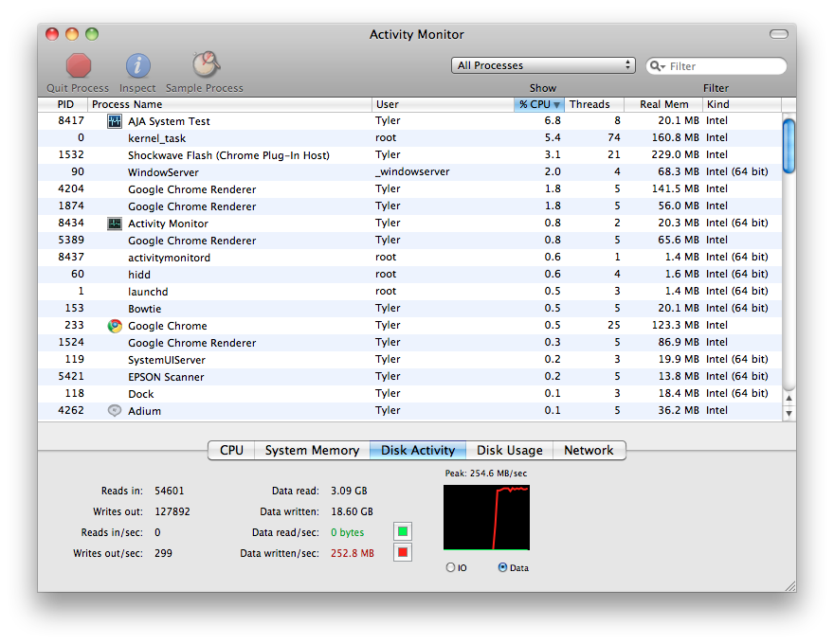Open the All Processes dropdown

(x=543, y=65)
